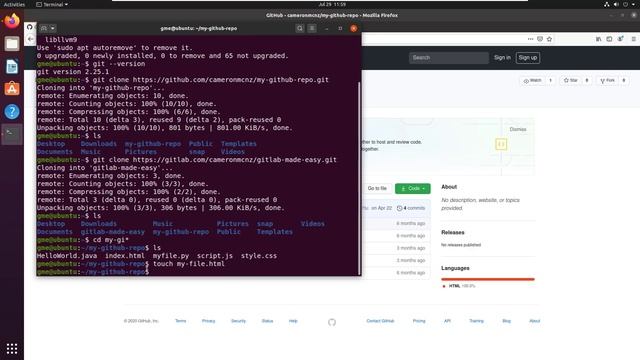Click the GitHub Sign up button
Image resolution: width=640 pixels, height=360 pixels.
[x=528, y=58]
